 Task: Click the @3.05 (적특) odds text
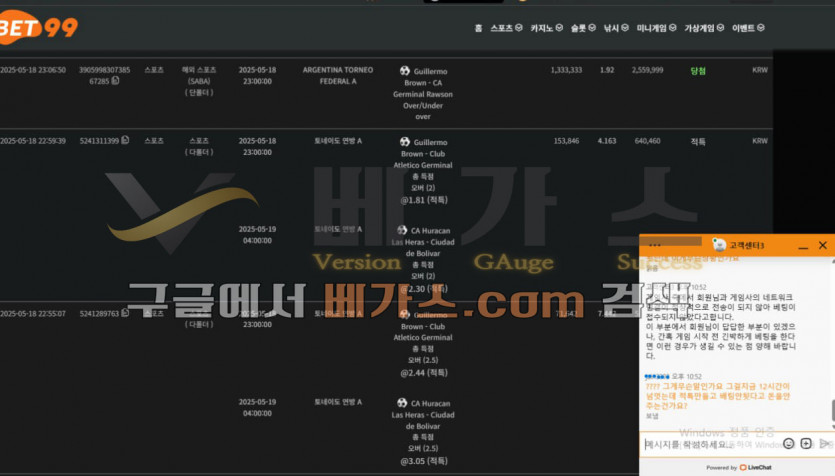click(424, 461)
